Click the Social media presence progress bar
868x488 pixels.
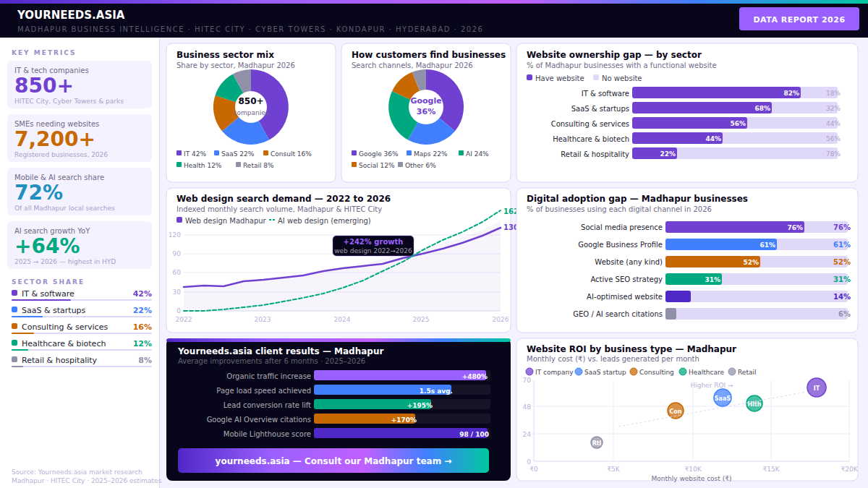tap(734, 227)
